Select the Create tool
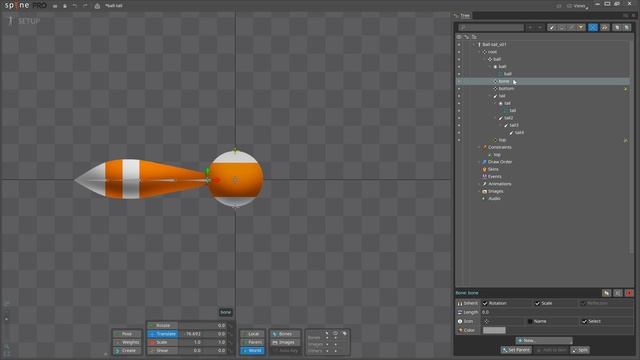This screenshot has width=640, height=360. coord(127,351)
